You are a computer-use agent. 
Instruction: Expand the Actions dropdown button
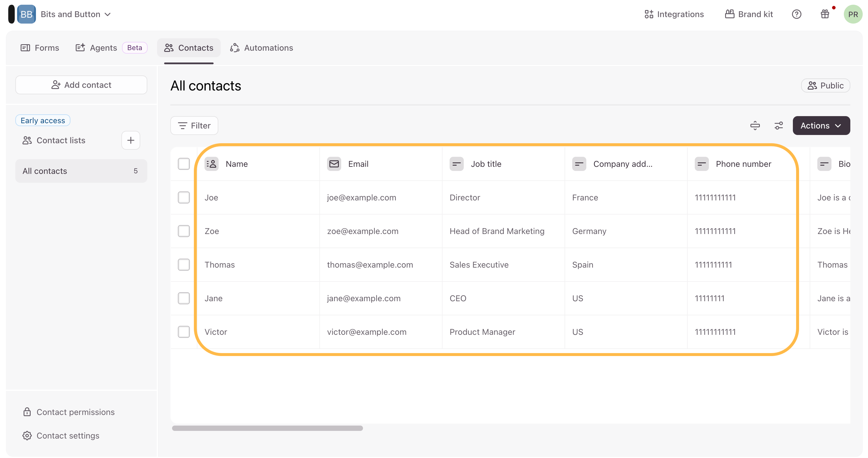click(821, 126)
